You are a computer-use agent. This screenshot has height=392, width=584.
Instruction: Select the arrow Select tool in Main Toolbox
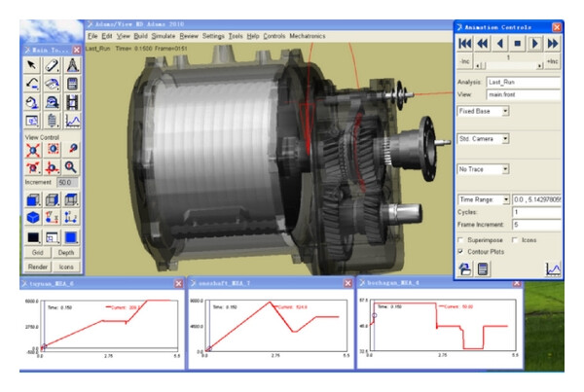[32, 65]
